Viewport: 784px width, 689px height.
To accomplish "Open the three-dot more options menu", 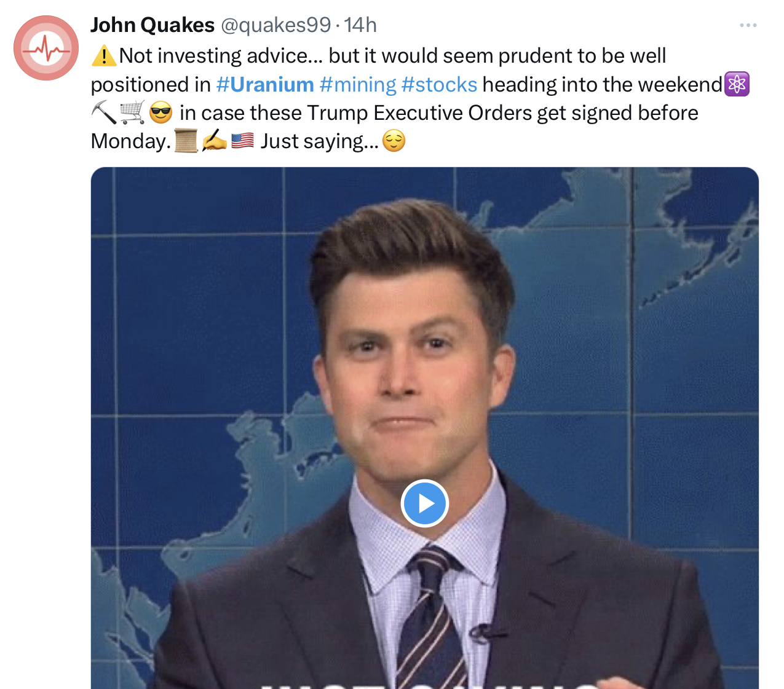I will click(748, 25).
